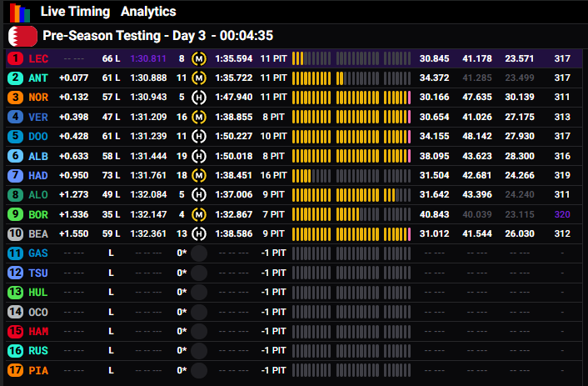Click DOO's position 5 badge
Screen dimensions: 588x386
15,136
